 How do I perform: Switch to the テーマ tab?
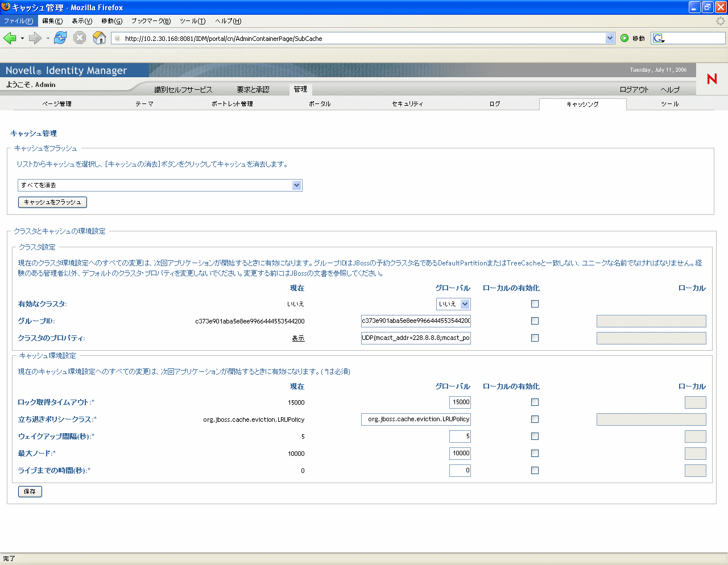point(144,104)
